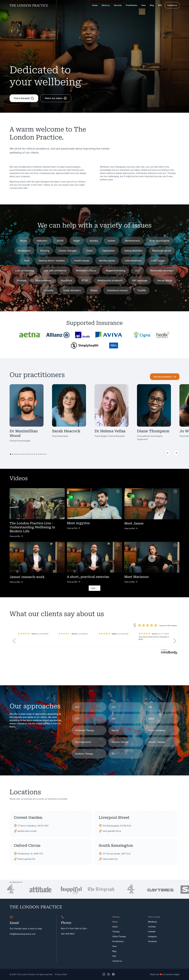Open Blog in the top navigation
189x980 pixels.
152,5
